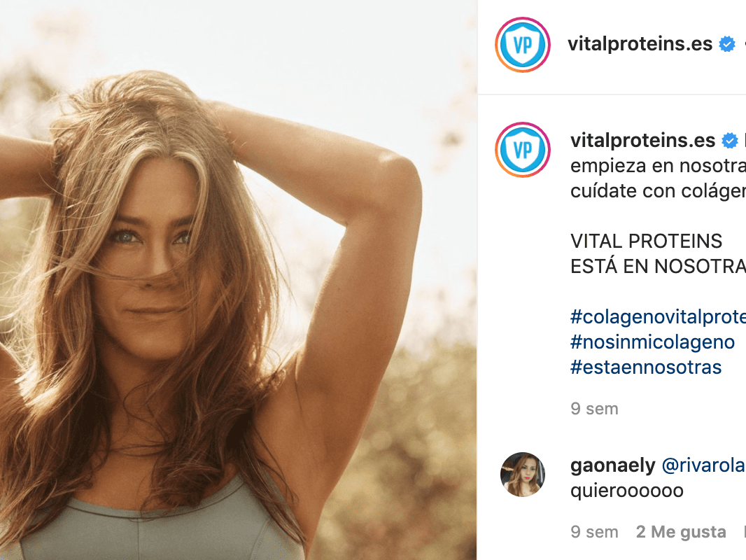Open the @rivarola mention in comment
This screenshot has width=746, height=560.
point(703,465)
